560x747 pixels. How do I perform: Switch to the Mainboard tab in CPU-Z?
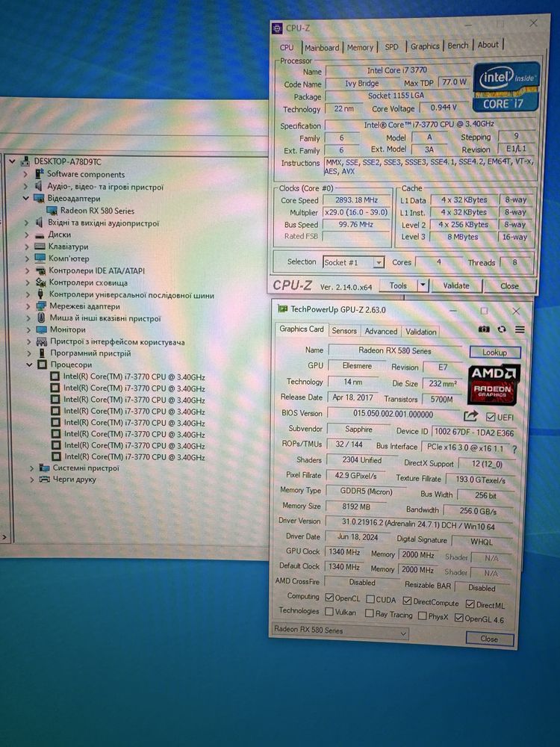322,48
